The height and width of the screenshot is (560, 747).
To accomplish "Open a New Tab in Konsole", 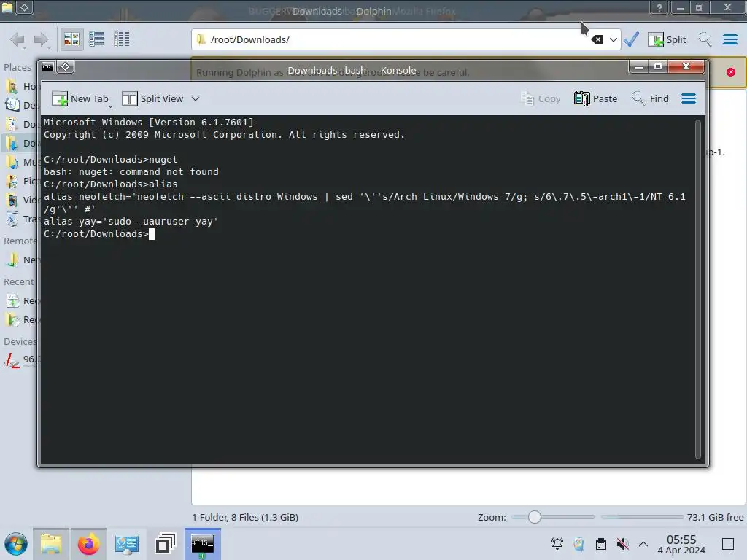I will click(80, 98).
